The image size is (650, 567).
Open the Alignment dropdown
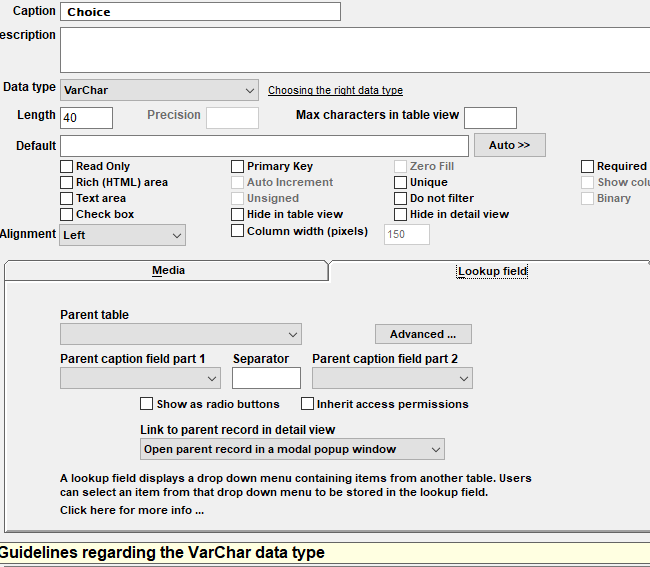click(x=122, y=235)
